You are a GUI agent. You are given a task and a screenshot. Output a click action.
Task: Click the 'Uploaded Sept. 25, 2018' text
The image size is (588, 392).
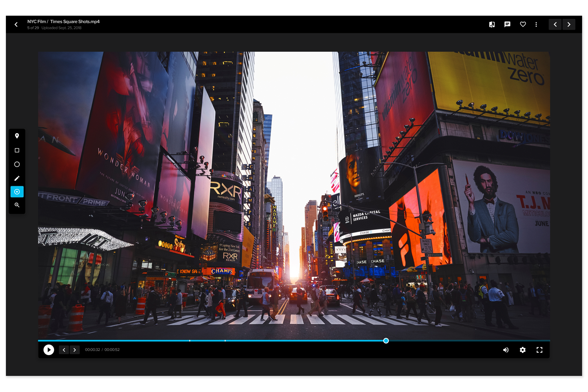point(62,28)
